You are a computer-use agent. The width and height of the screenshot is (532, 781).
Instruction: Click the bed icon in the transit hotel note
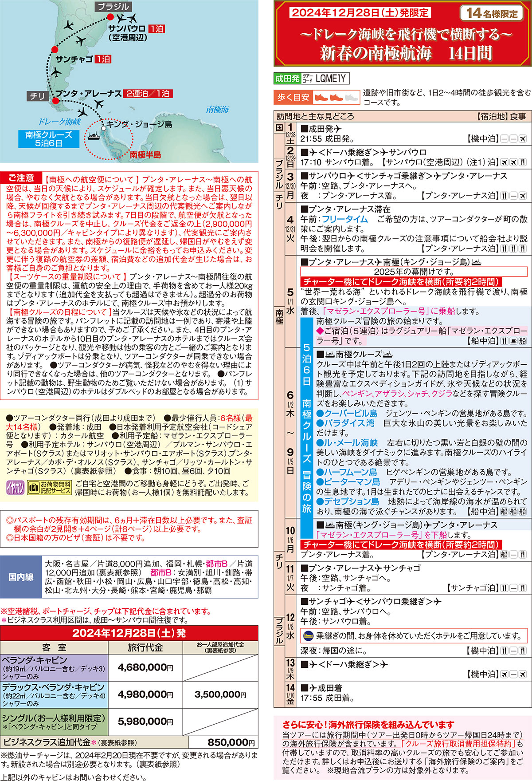[x=308, y=636]
